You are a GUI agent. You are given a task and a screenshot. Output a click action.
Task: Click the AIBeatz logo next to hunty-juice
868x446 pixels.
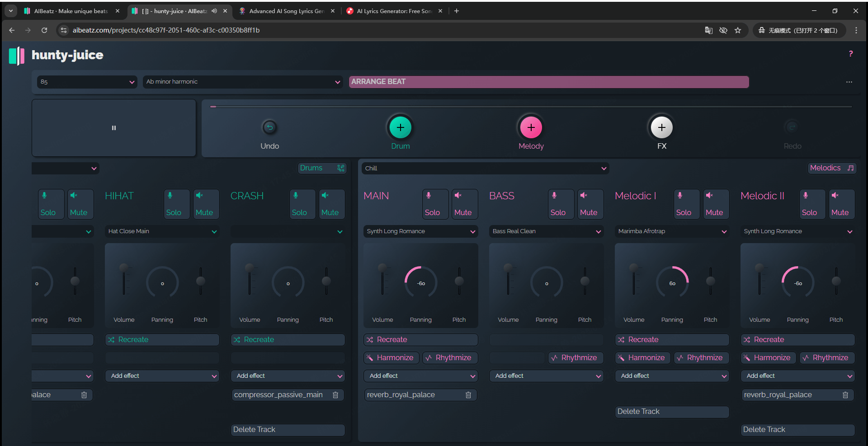[16, 55]
